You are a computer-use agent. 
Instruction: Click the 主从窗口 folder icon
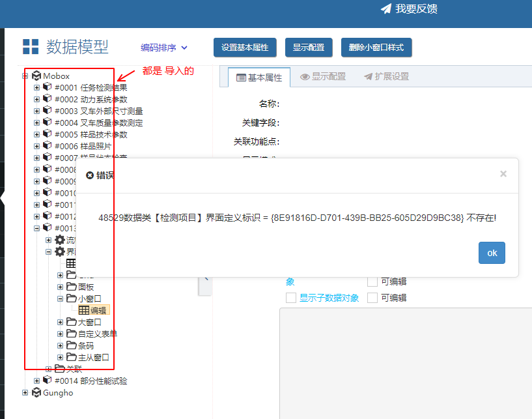point(72,357)
